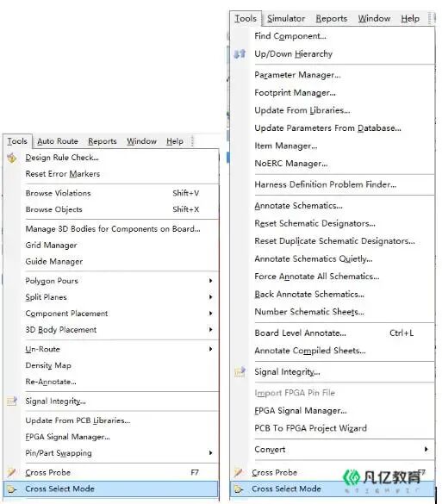Click Update From PCB Libraries
This screenshot has height=504, width=442.
78,420
